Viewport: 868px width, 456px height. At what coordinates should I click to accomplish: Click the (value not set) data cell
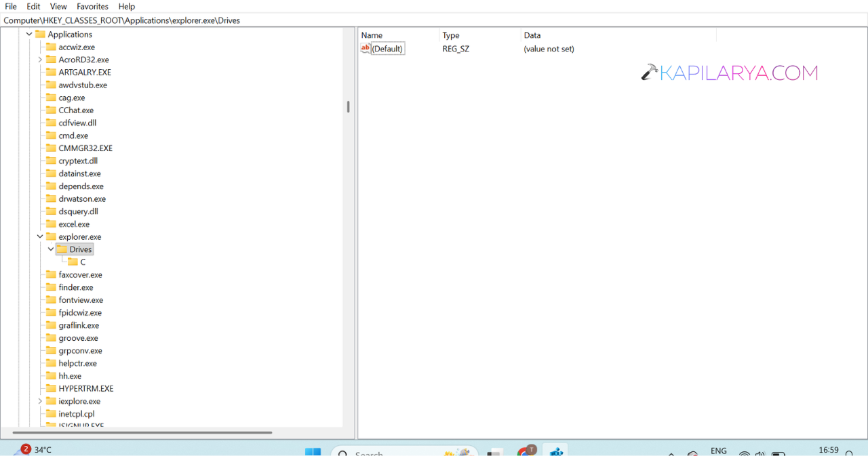point(549,49)
